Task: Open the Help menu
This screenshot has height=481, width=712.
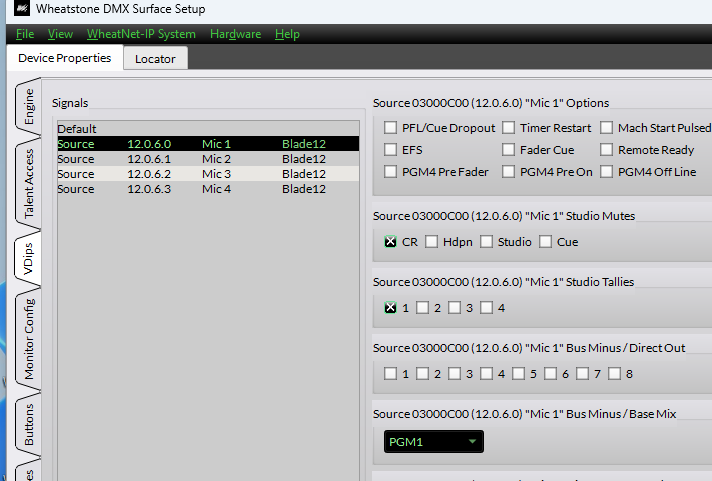Action: click(x=287, y=34)
